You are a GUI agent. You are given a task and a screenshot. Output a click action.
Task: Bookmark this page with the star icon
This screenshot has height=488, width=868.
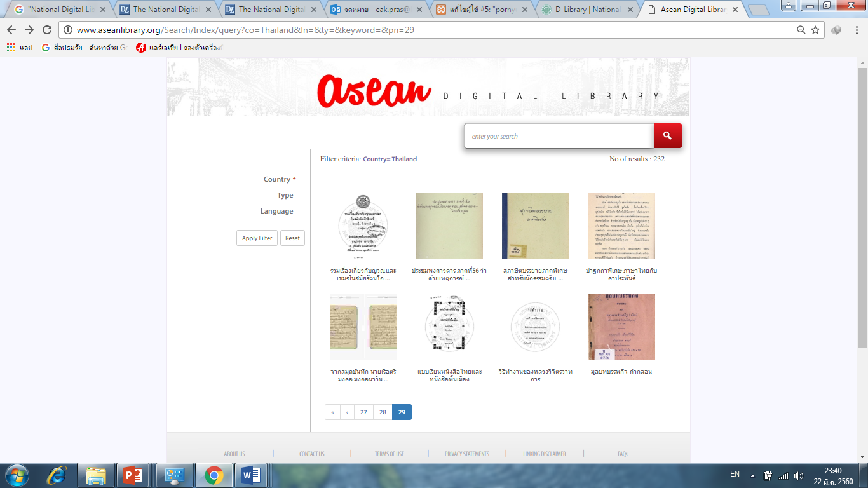815,30
